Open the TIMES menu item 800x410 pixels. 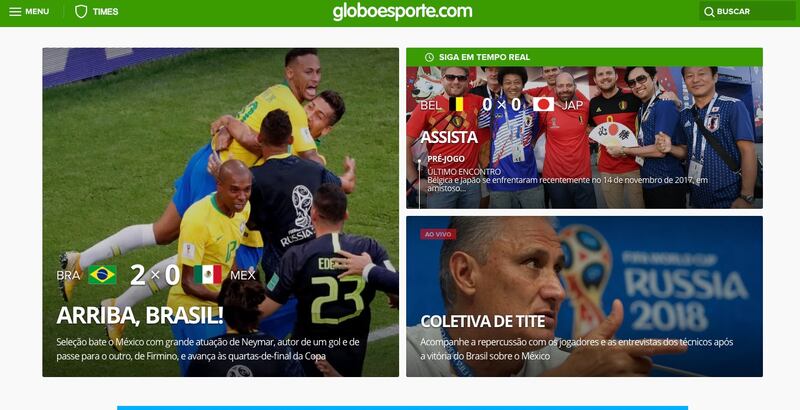(x=106, y=12)
